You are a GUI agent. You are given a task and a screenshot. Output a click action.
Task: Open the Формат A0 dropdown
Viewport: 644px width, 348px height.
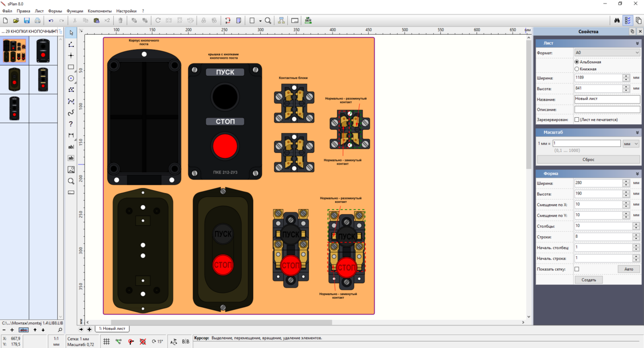pos(607,52)
